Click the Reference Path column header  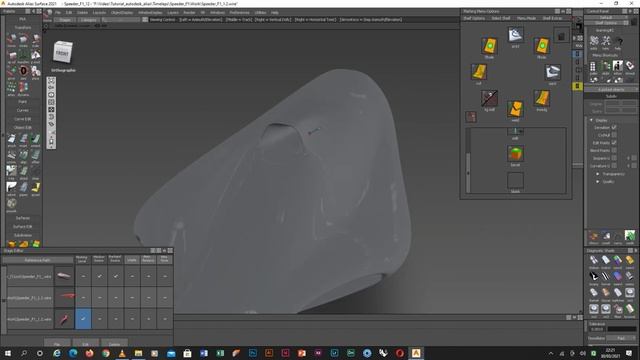pos(38,260)
